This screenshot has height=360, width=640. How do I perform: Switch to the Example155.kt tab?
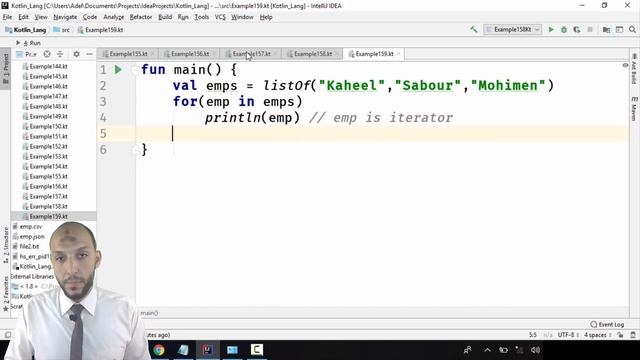click(128, 54)
